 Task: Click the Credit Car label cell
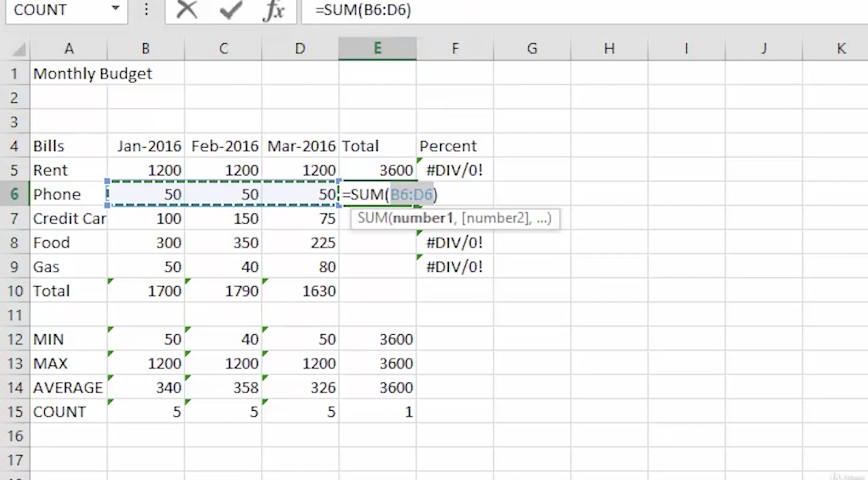(69, 218)
